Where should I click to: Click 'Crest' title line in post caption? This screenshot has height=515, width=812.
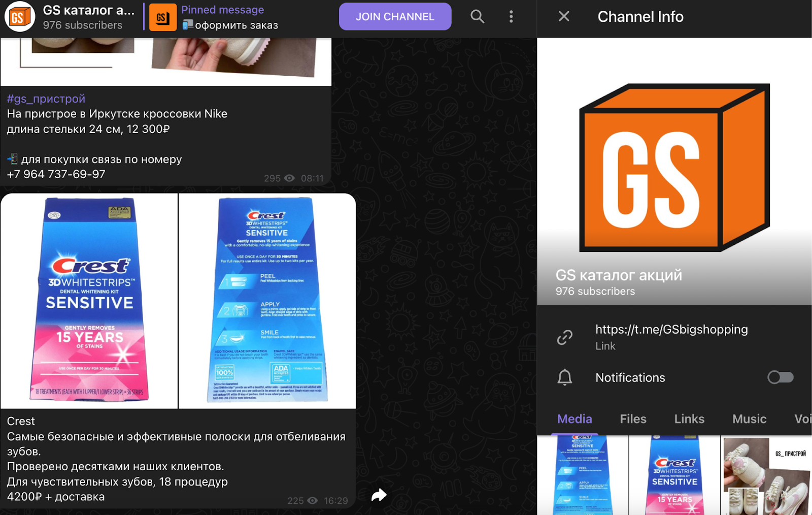21,421
